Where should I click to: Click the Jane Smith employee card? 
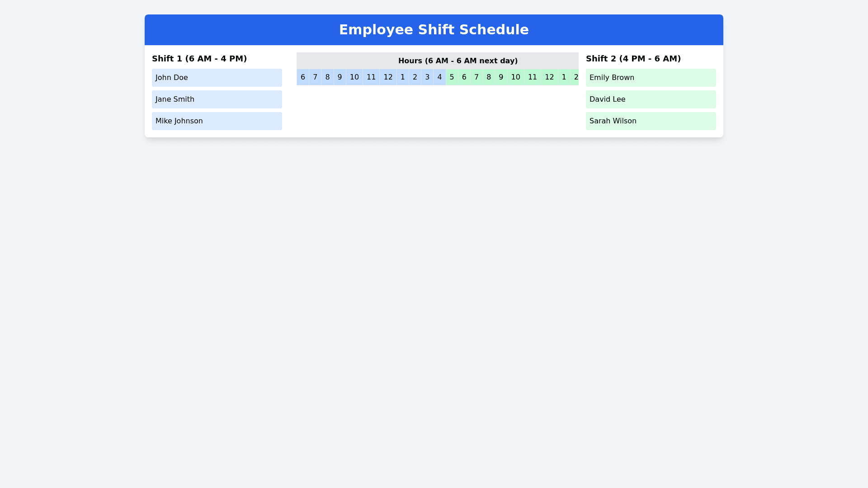coord(217,99)
